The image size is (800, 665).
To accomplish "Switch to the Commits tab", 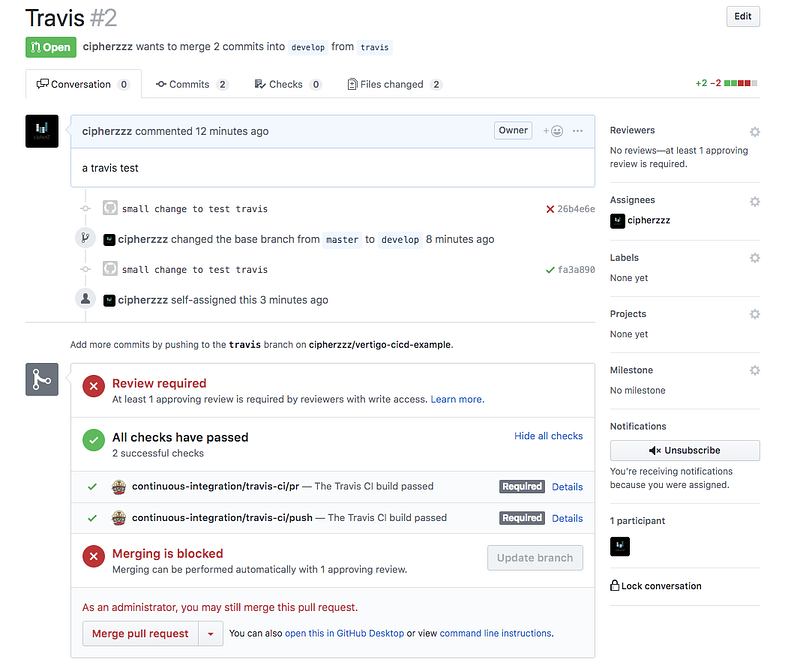I will (x=191, y=84).
